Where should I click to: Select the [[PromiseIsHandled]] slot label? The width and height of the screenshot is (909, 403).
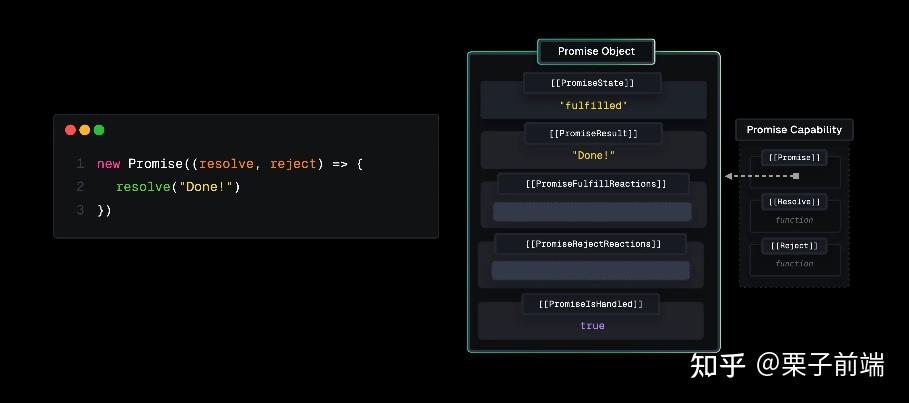(x=591, y=304)
